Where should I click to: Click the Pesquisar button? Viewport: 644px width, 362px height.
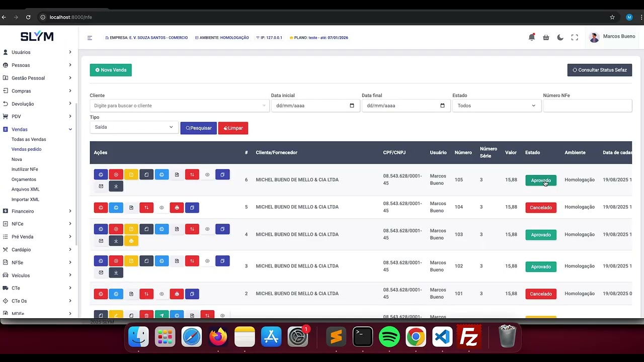click(x=199, y=128)
